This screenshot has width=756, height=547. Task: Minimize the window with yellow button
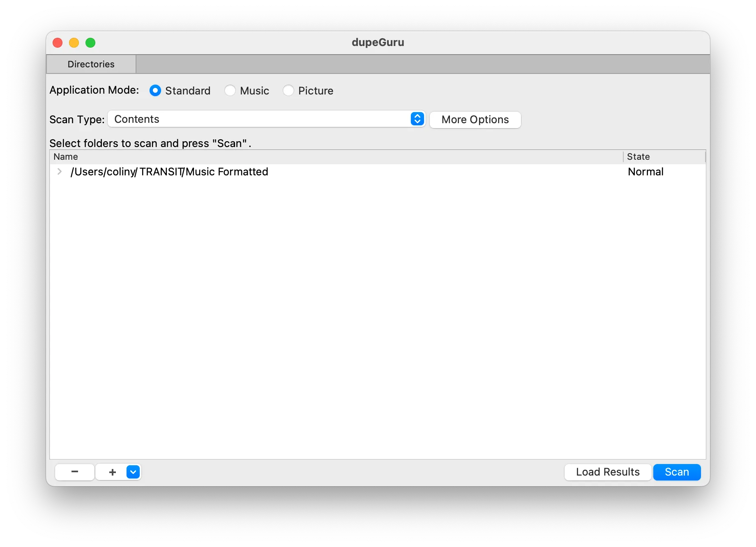tap(74, 43)
